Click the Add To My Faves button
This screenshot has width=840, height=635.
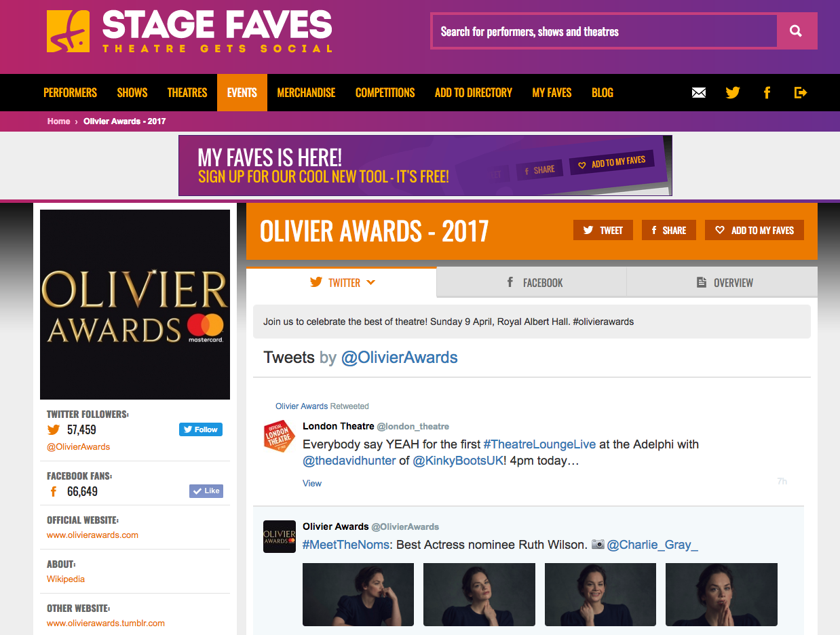(755, 230)
